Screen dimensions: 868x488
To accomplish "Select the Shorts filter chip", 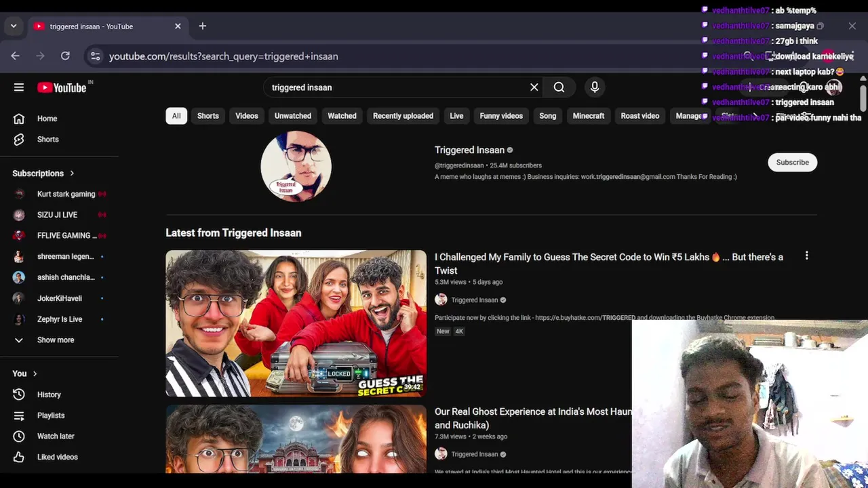I will coord(208,116).
